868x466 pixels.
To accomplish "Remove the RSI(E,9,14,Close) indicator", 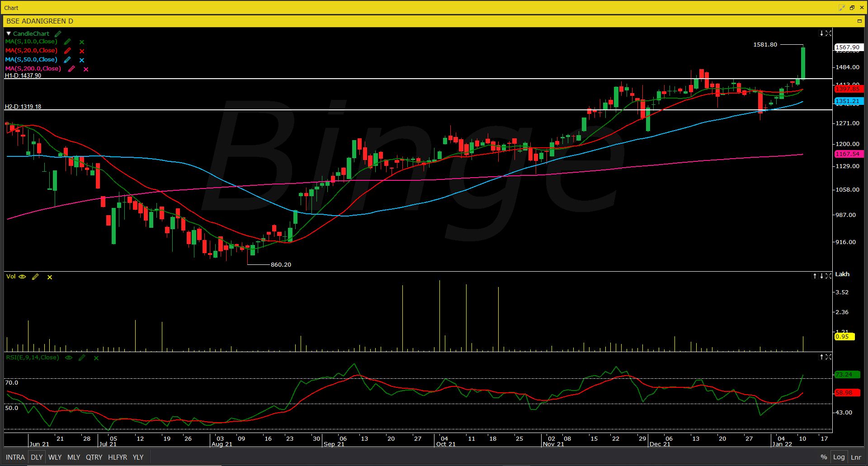I will pyautogui.click(x=96, y=358).
